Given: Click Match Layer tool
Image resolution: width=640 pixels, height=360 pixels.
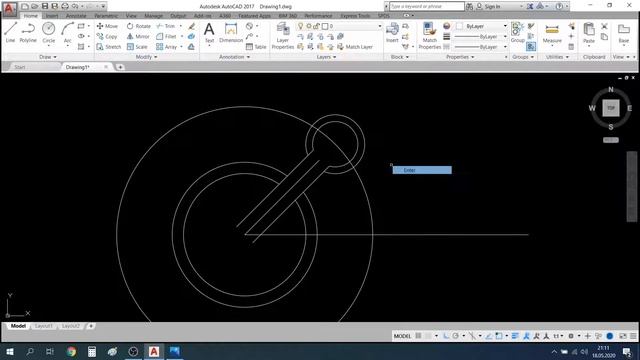Looking at the screenshot, I should coord(355,47).
